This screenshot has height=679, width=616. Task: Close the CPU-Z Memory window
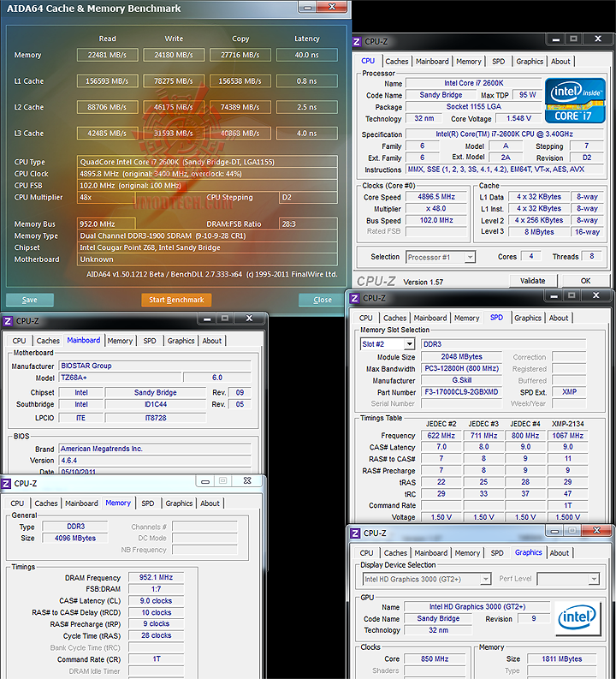(247, 480)
